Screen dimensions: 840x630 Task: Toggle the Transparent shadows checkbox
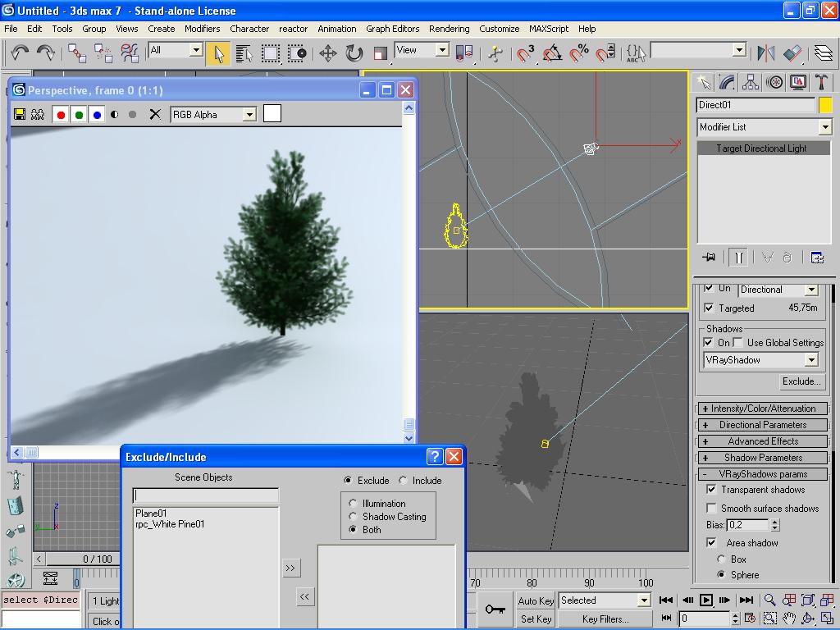click(x=711, y=490)
